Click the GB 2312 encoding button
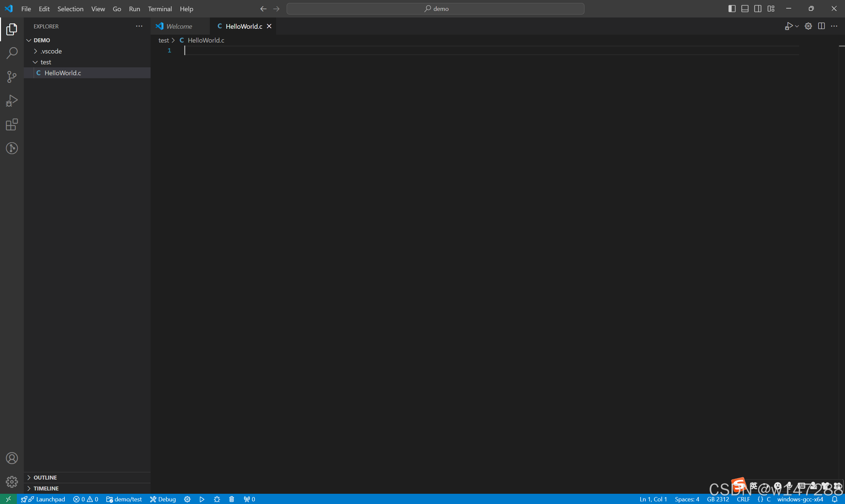 coord(718,499)
